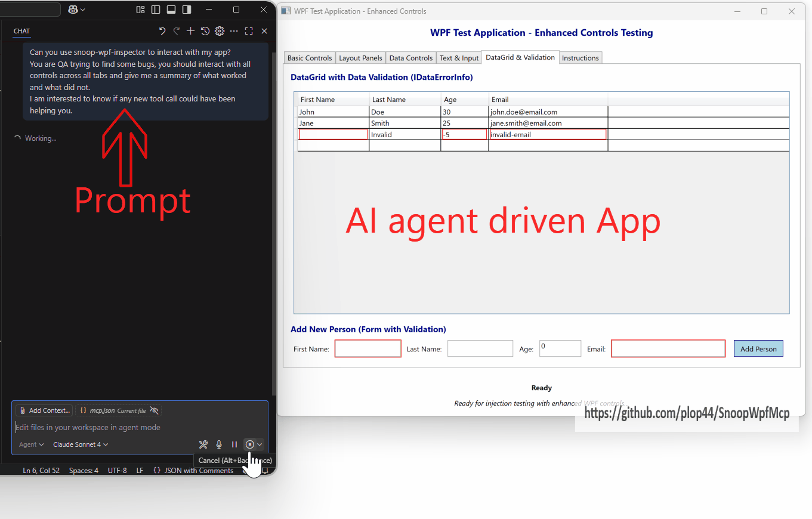Select the Smith cell in the grid

(x=405, y=123)
